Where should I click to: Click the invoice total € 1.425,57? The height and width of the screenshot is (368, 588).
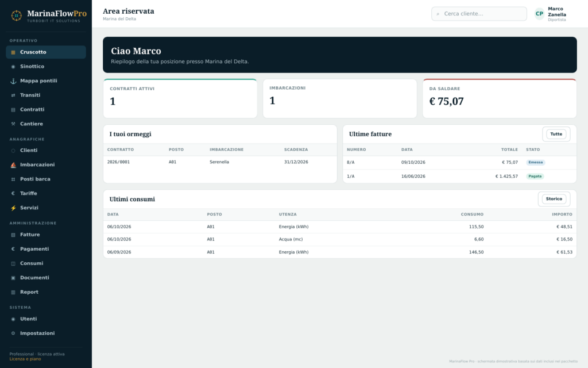[506, 177]
